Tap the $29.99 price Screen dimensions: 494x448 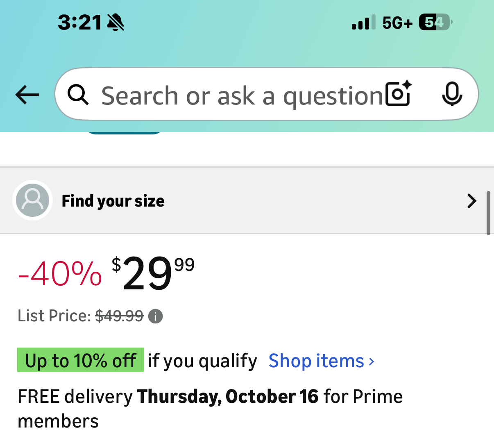point(152,273)
